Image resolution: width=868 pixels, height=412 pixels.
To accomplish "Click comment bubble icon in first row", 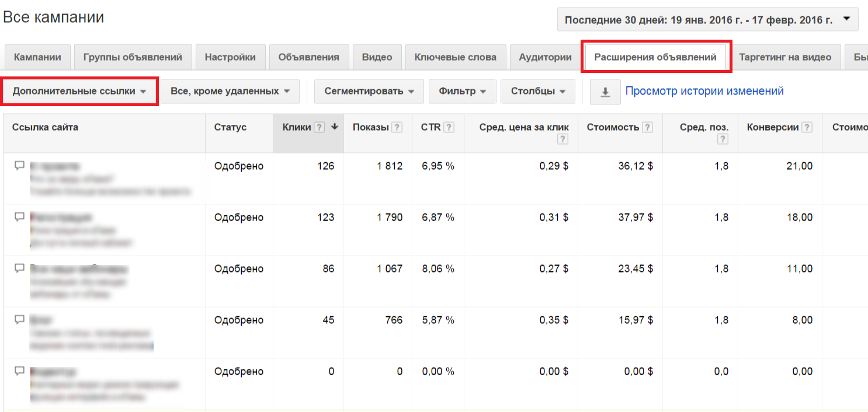I will [19, 166].
